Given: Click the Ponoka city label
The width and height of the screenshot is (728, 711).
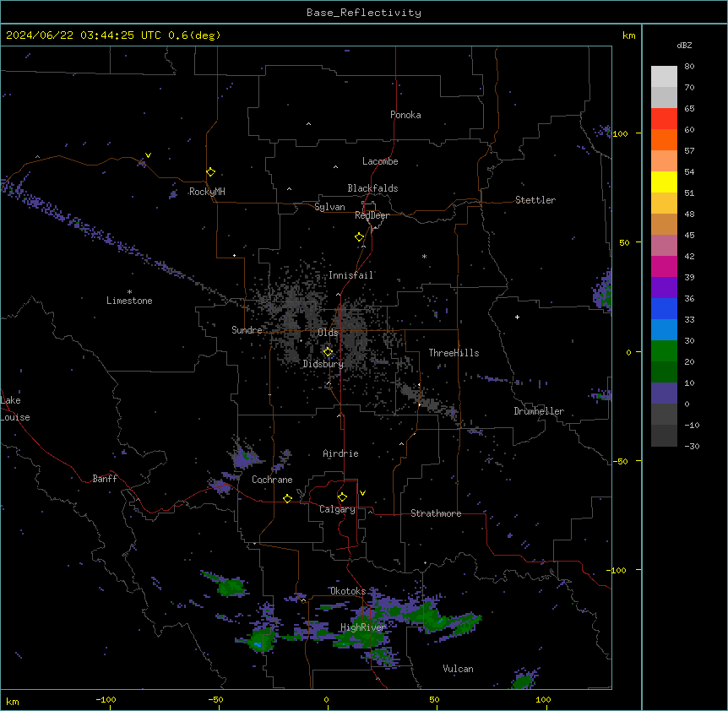Looking at the screenshot, I should click(405, 115).
